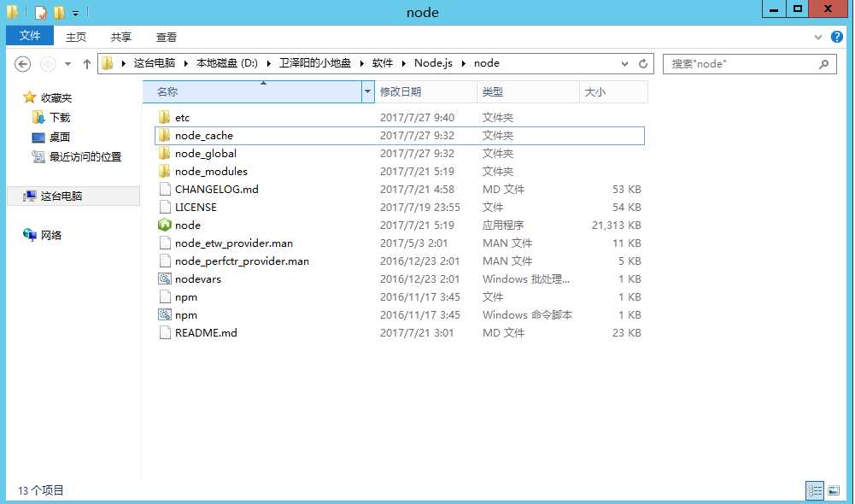The image size is (855, 504).
Task: Open 最近访问的位置 in navigation pane
Action: [x=85, y=156]
